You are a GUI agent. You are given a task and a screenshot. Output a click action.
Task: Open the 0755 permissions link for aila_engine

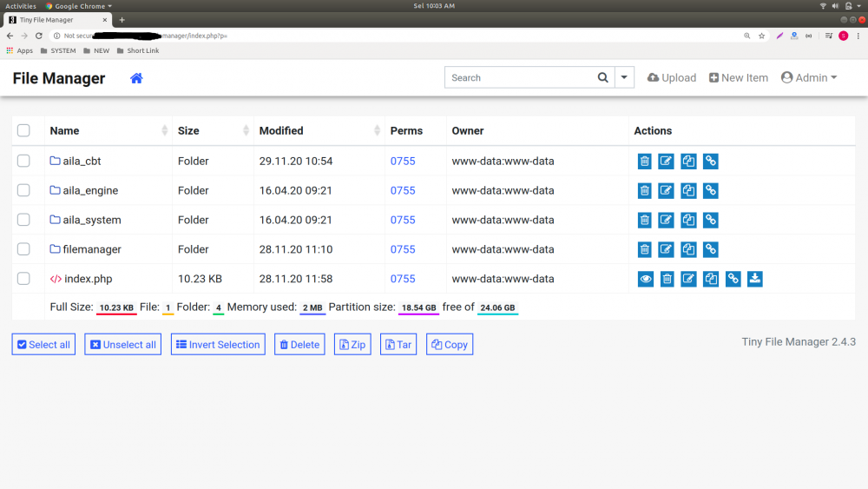pos(403,190)
